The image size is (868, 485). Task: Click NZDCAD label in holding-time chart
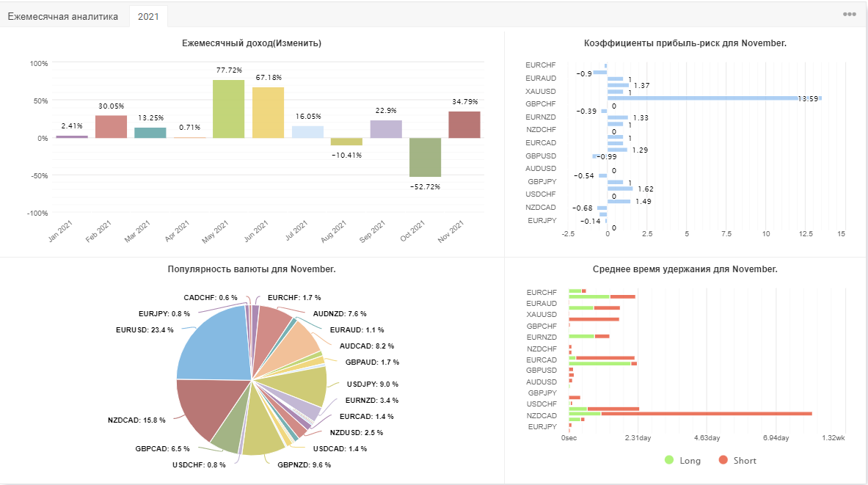(541, 416)
